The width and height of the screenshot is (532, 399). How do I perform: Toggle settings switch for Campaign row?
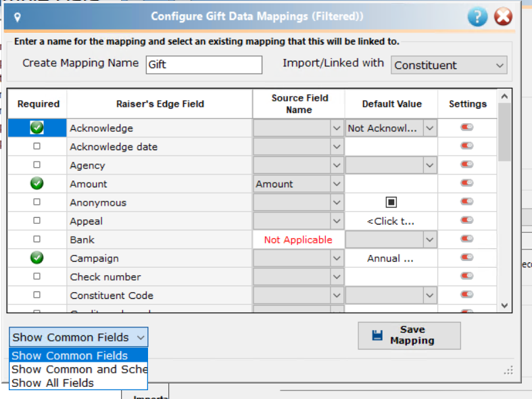(467, 258)
